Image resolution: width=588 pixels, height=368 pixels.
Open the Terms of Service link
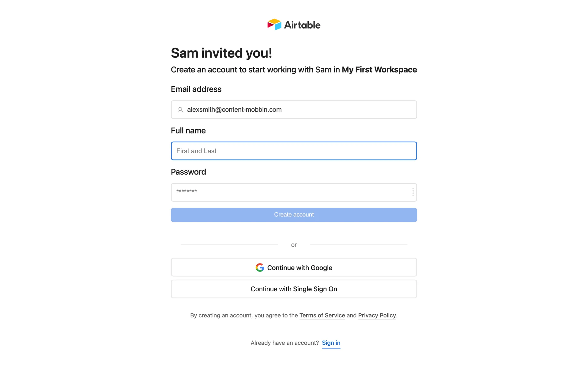point(322,315)
